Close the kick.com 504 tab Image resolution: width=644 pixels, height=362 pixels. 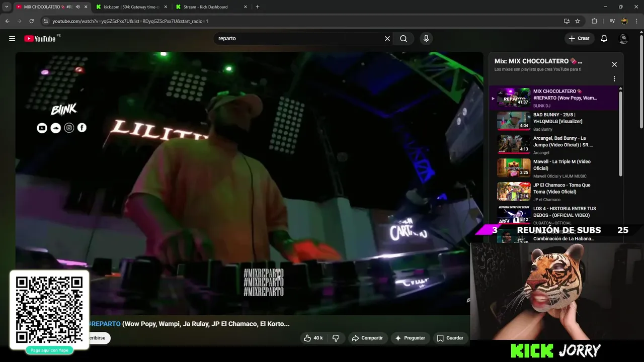(166, 7)
